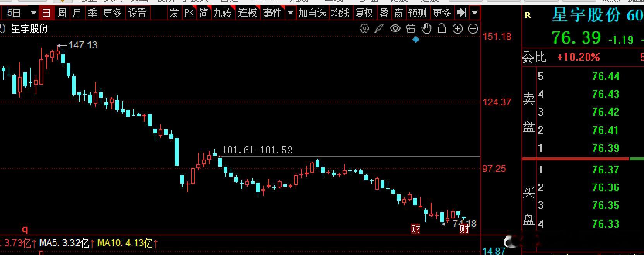
Task: Click the 加自选 button
Action: pyautogui.click(x=312, y=13)
